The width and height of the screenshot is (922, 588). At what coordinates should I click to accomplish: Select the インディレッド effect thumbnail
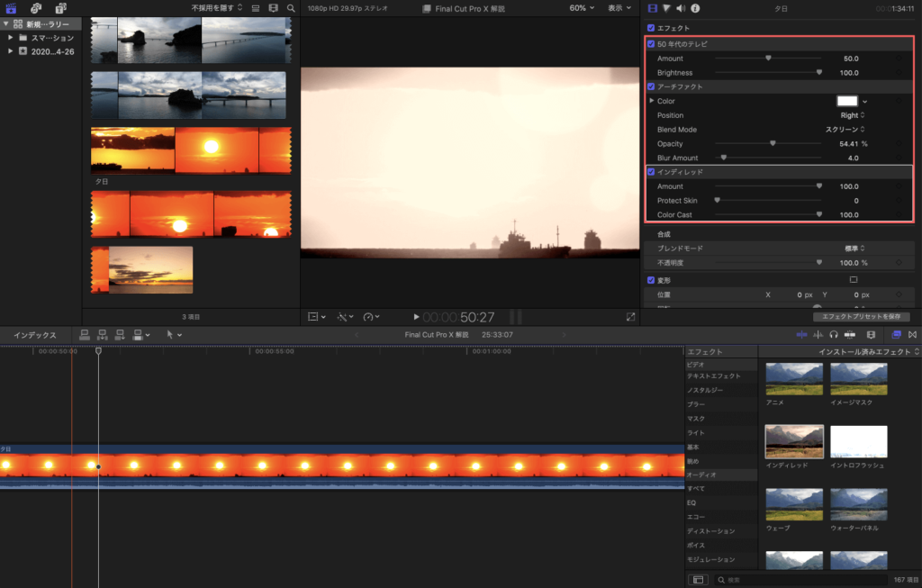[x=794, y=441]
